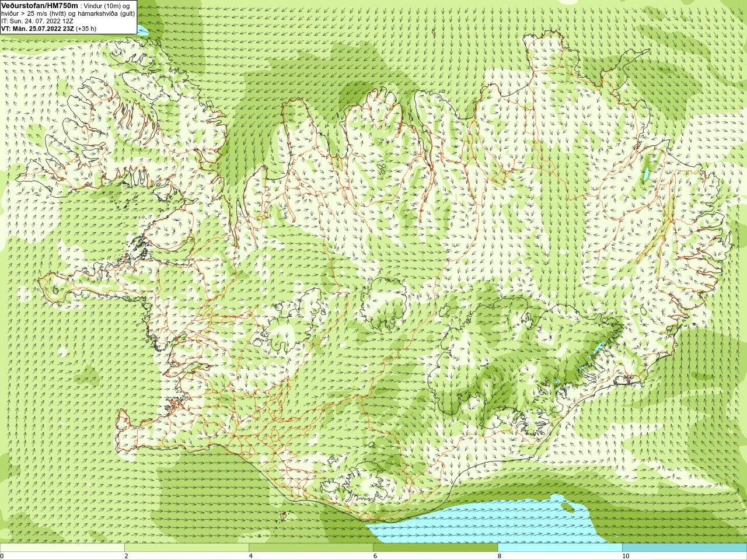Click the scale label '6'
The height and width of the screenshot is (560, 747).
(375, 556)
